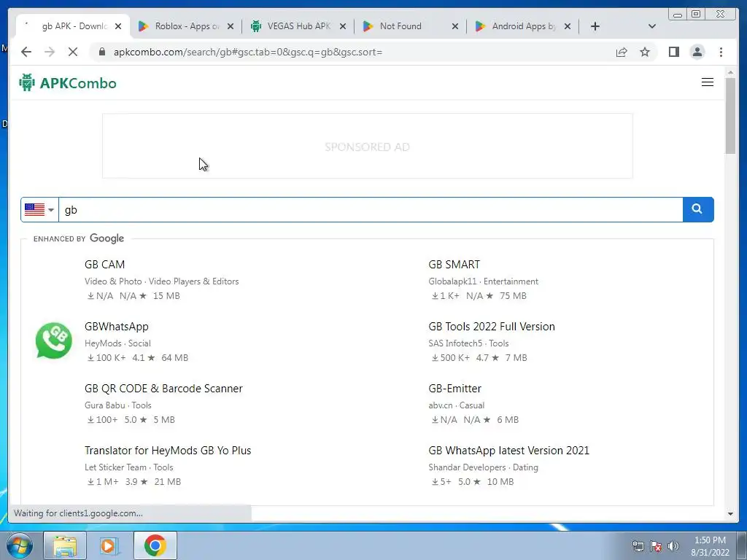Viewport: 747px width, 560px height.
Task: Click the APKCombo logo
Action: click(x=68, y=83)
